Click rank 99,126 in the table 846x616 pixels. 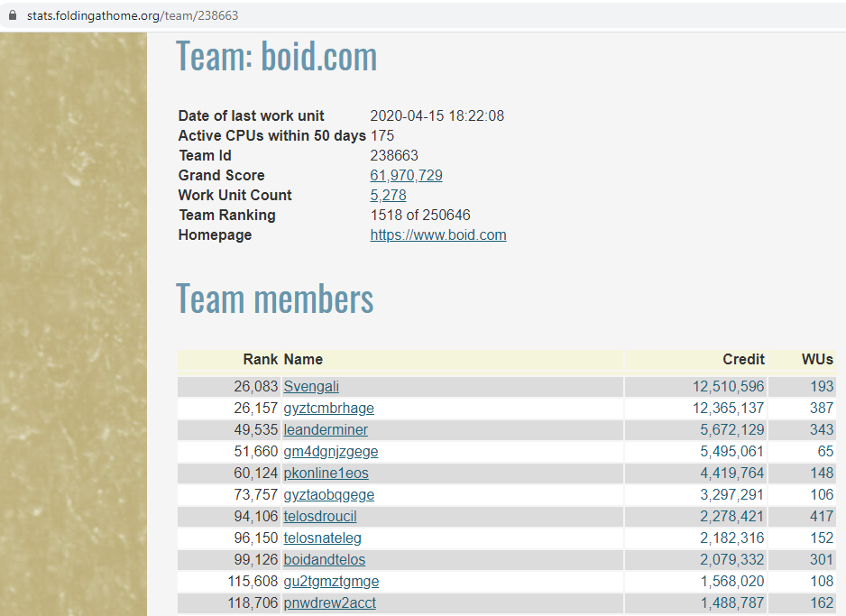click(256, 559)
